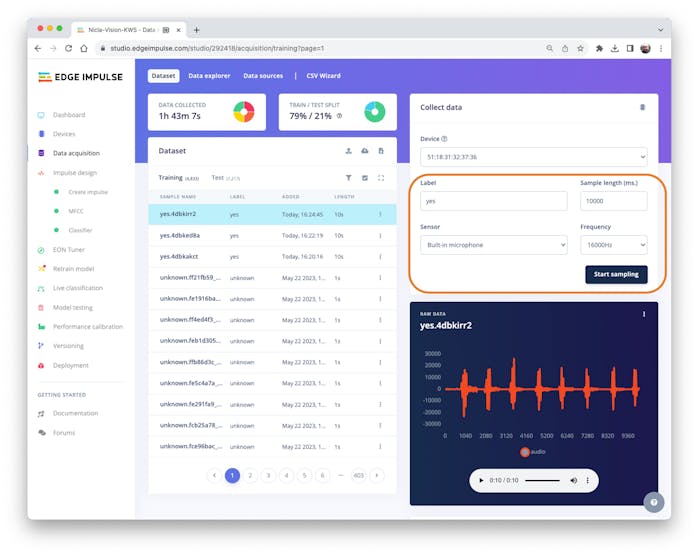Toggle select-multiple checkbox icon above samples

click(365, 178)
